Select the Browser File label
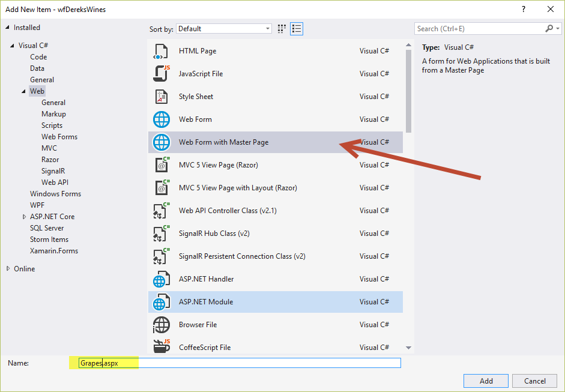The width and height of the screenshot is (565, 392). pos(198,325)
